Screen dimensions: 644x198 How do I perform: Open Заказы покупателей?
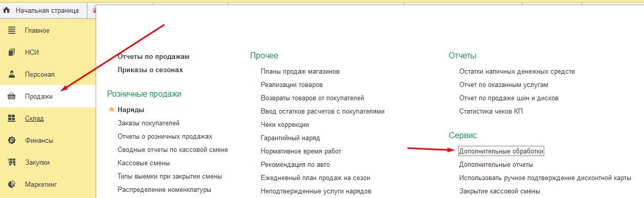[148, 123]
